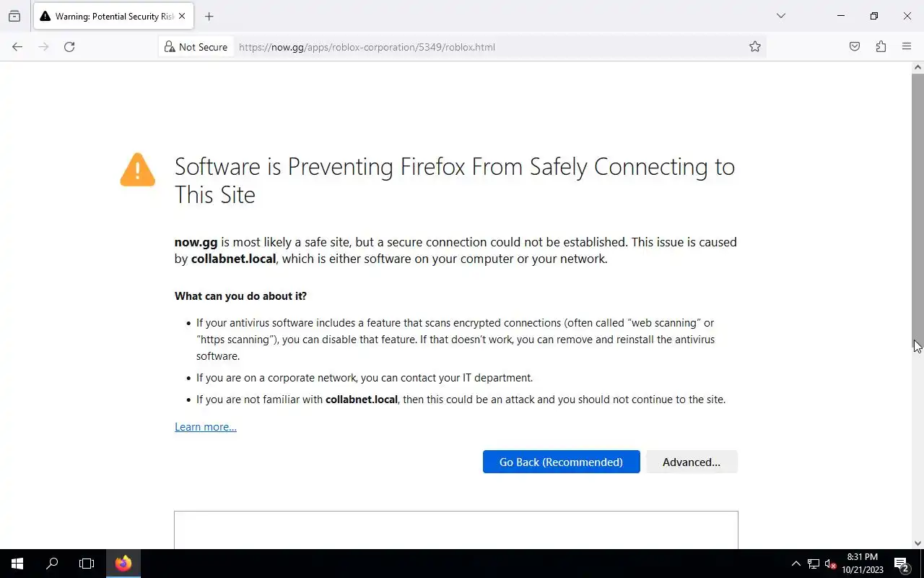Open a new tab with plus button
The width and height of the screenshot is (924, 578).
(x=209, y=16)
